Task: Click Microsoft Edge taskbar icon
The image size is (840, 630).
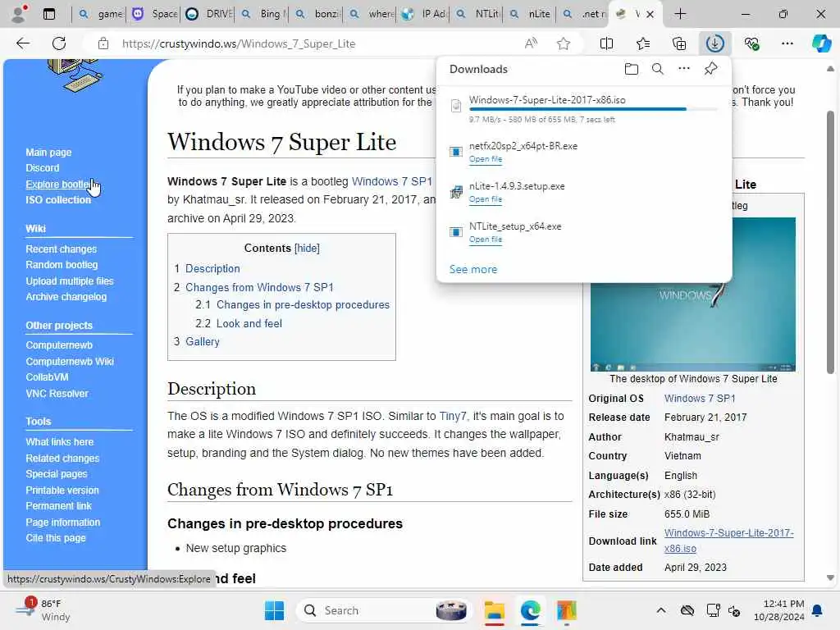Action: pos(531,610)
